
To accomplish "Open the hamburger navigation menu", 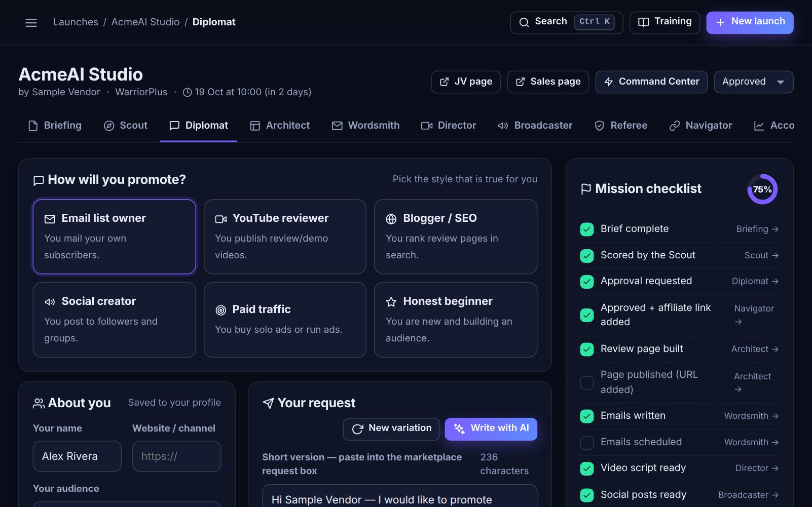I will 31,23.
